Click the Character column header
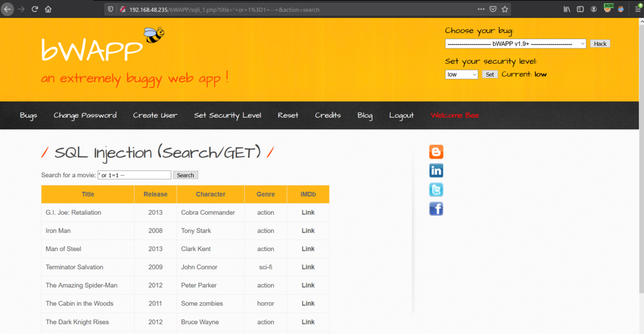 (211, 194)
